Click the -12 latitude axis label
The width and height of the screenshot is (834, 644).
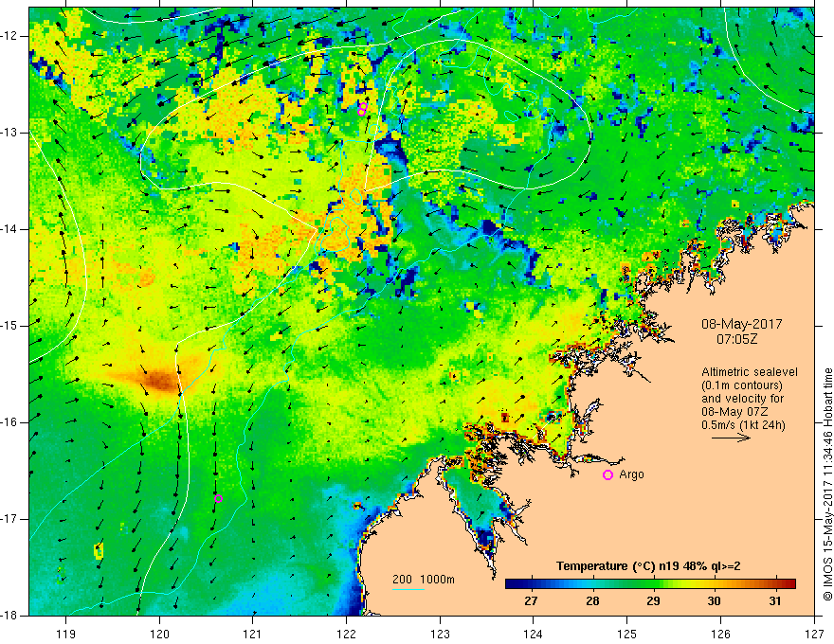tap(10, 36)
